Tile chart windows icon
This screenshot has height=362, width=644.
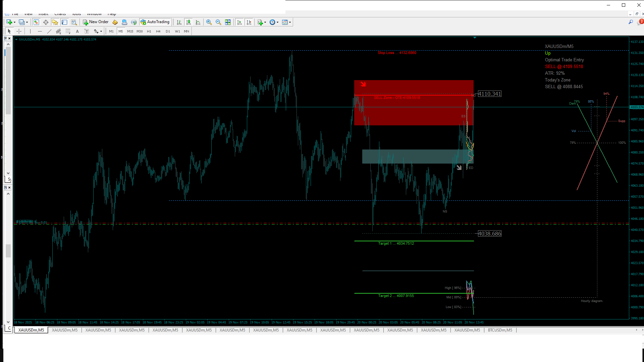pyautogui.click(x=228, y=22)
